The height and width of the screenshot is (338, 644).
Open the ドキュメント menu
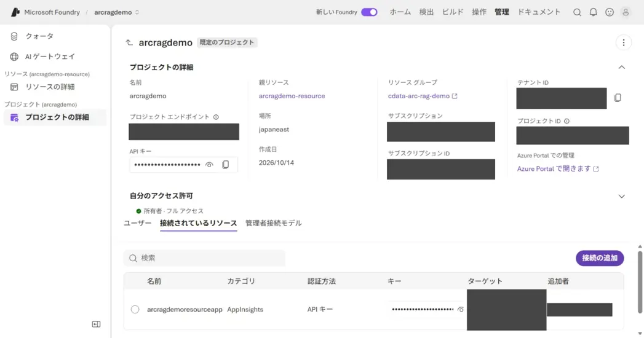[539, 12]
